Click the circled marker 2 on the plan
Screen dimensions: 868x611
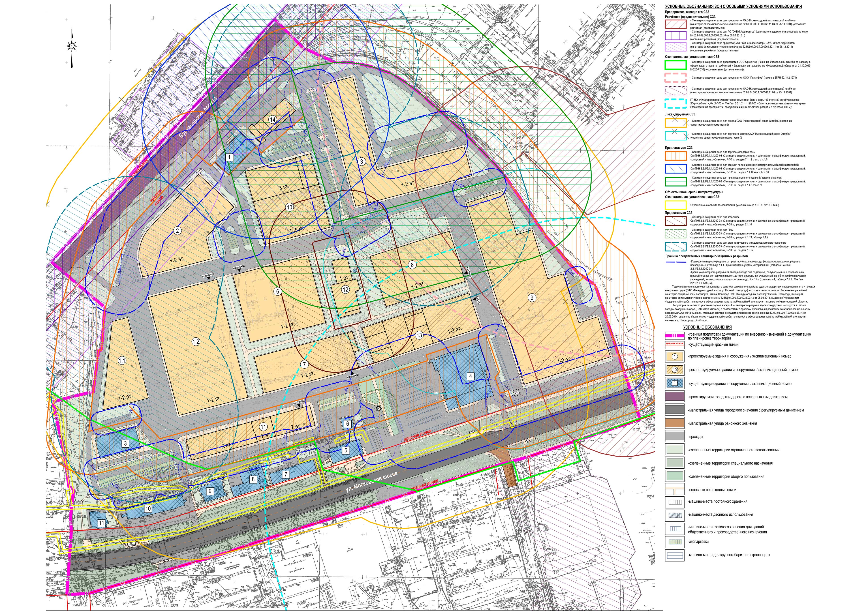[x=177, y=231]
